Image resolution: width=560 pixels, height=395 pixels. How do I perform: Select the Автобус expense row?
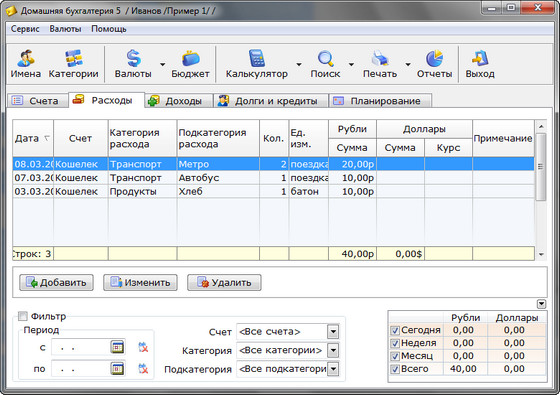point(274,178)
